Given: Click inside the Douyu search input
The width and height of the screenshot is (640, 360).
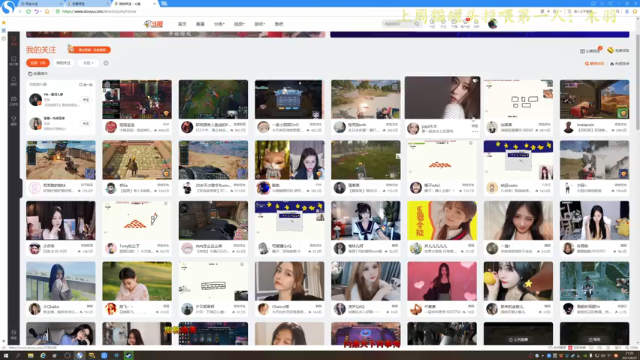Looking at the screenshot, I should coord(398,24).
